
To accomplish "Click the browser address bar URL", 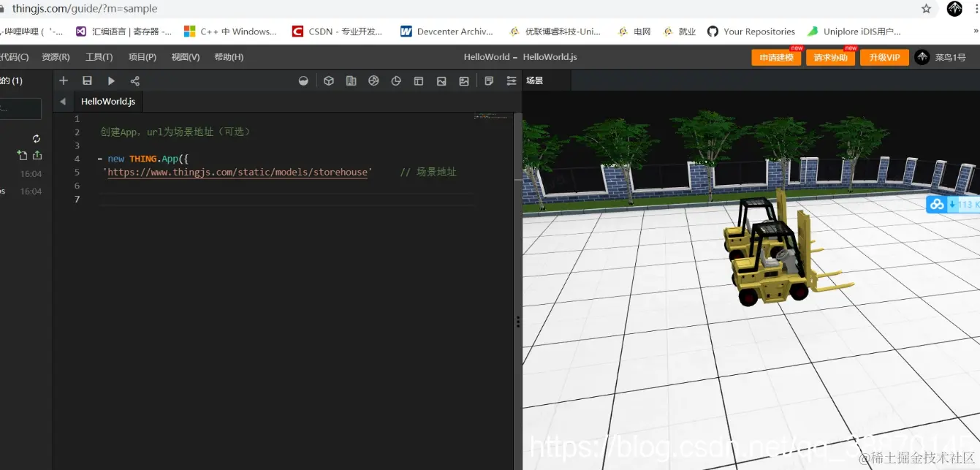I will (85, 9).
